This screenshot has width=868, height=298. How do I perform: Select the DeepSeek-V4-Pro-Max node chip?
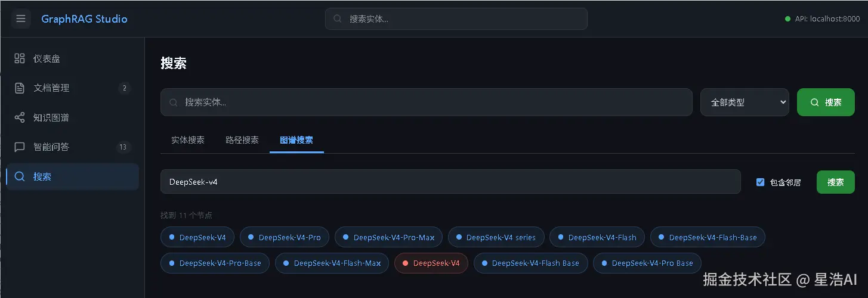coord(388,237)
